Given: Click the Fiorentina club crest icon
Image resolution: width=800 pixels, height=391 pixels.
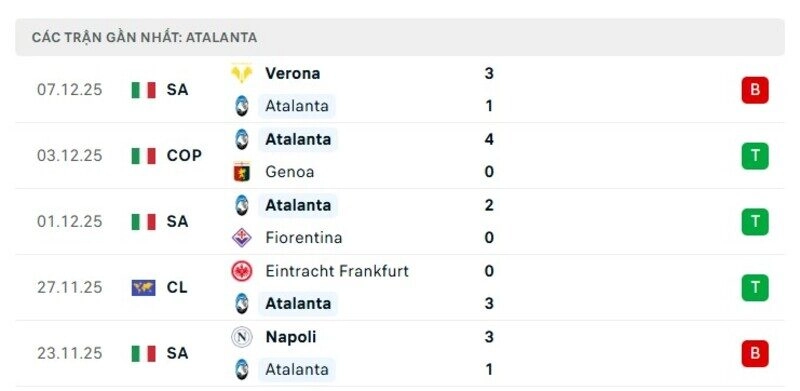Looking at the screenshot, I should pos(241,238).
